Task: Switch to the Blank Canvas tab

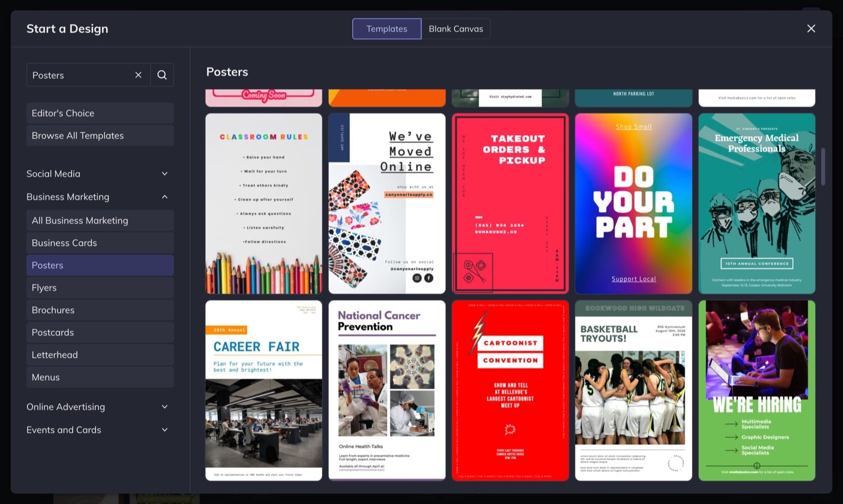Action: click(456, 28)
